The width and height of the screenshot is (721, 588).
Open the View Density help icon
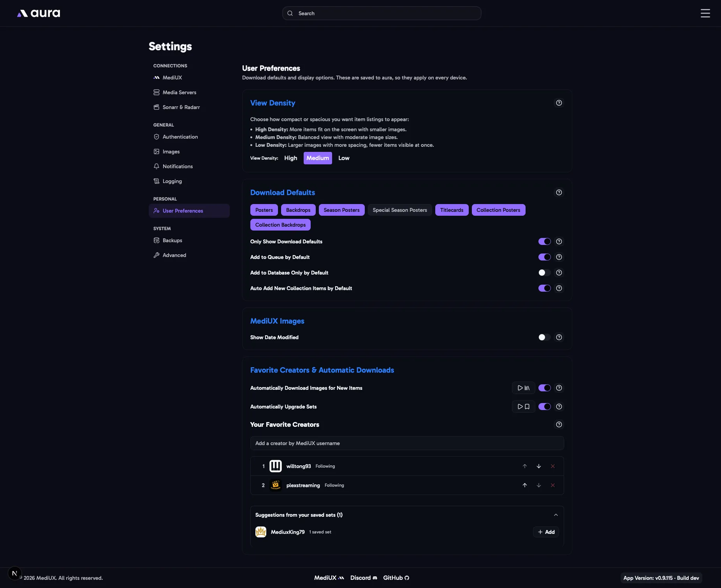pyautogui.click(x=559, y=103)
